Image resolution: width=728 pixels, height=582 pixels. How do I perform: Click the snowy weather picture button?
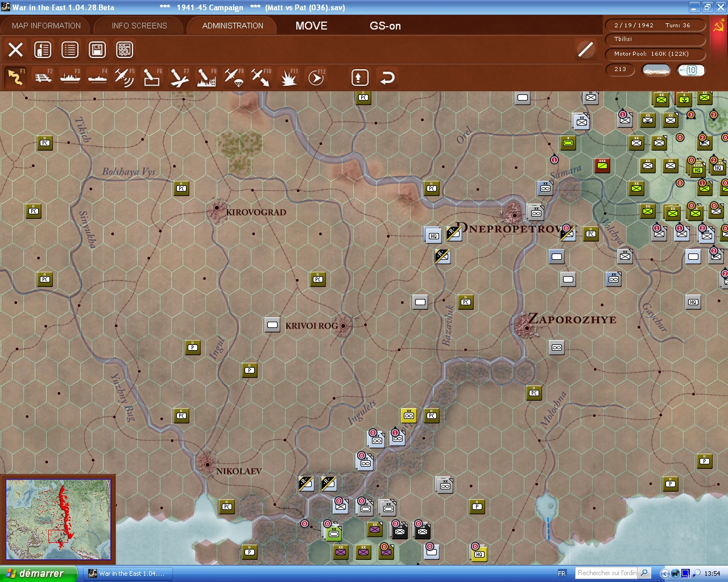(x=656, y=70)
